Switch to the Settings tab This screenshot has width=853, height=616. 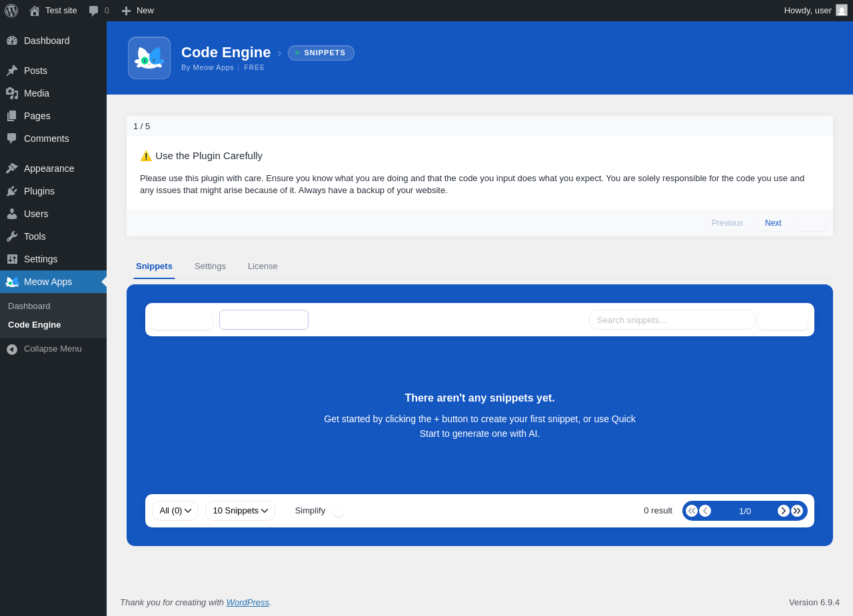[x=210, y=266]
